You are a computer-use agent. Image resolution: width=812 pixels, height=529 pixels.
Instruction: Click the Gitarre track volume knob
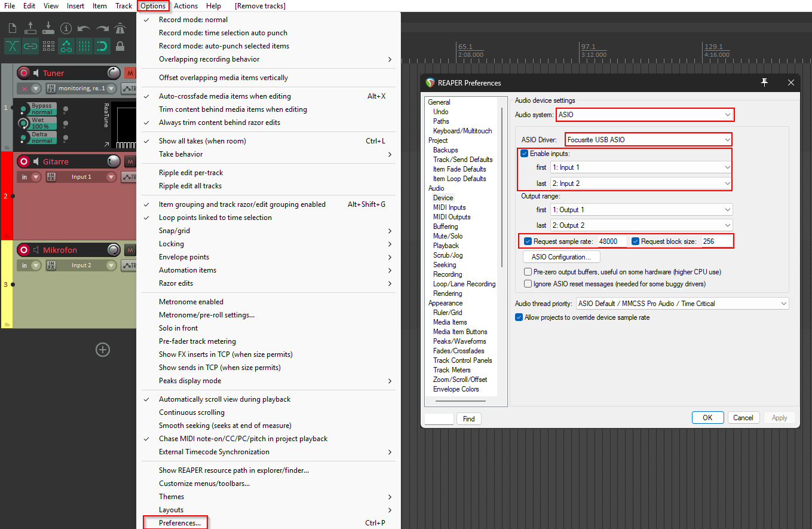coord(114,161)
